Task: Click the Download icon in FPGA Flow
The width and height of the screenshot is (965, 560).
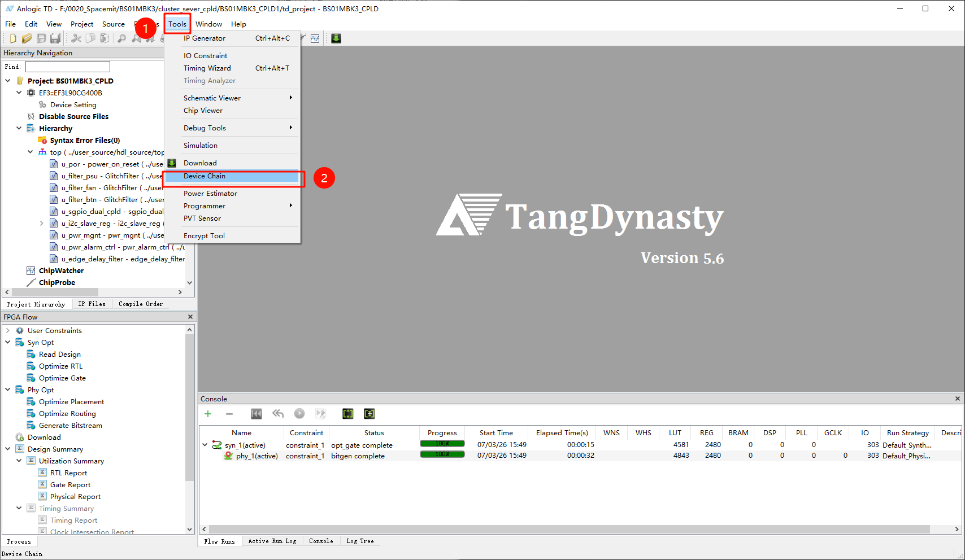Action: [x=20, y=438]
